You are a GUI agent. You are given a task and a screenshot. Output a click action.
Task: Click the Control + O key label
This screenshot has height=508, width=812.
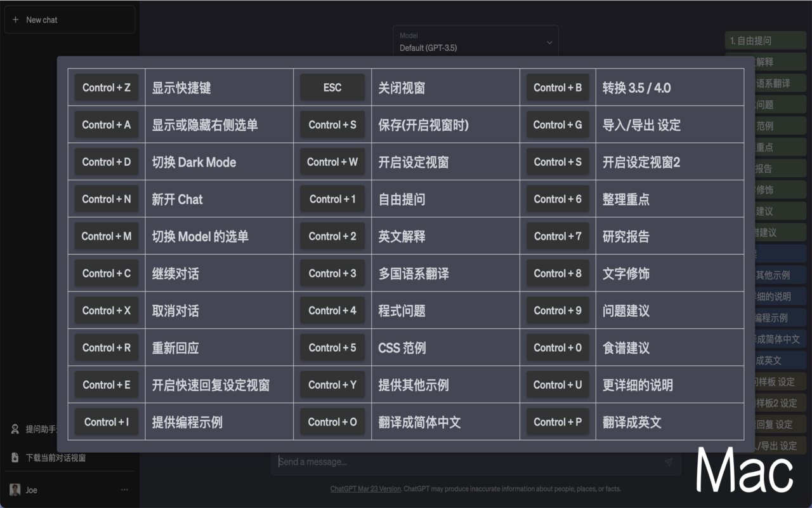pyautogui.click(x=332, y=422)
